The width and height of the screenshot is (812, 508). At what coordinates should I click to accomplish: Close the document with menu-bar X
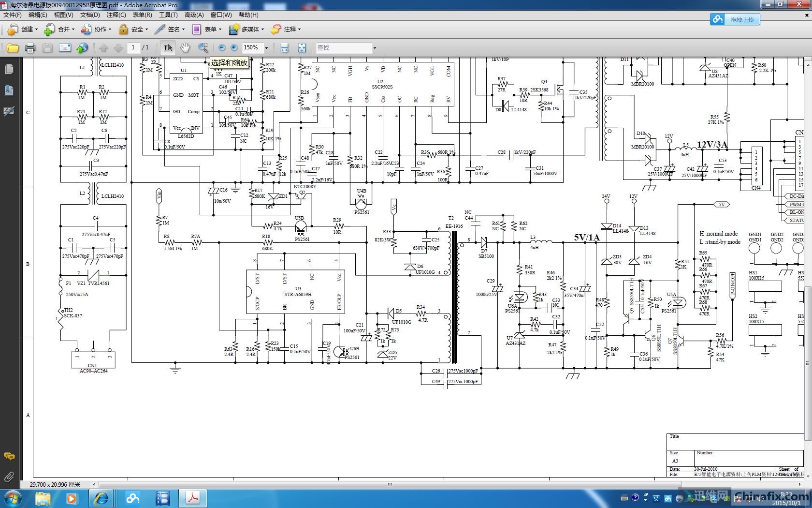click(x=806, y=15)
